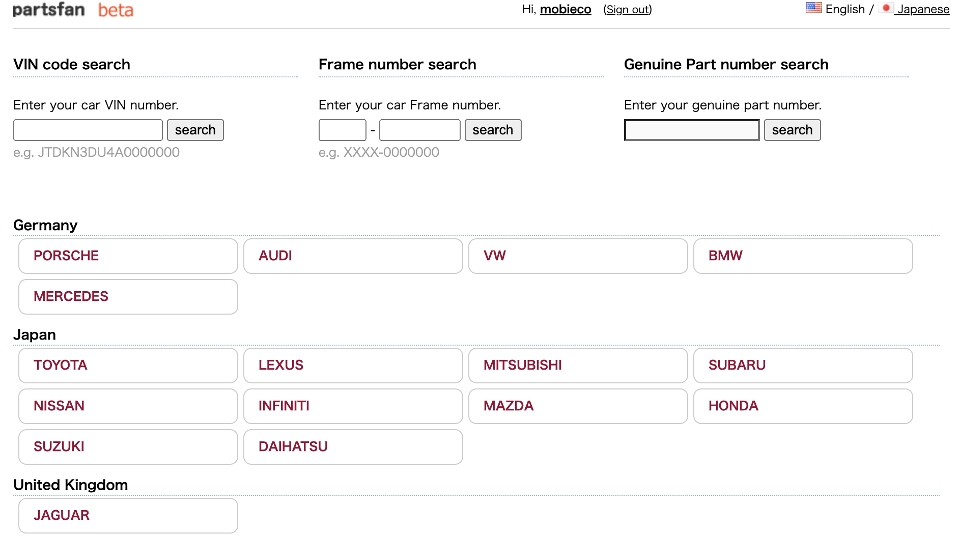Sign out of the account
959x560 pixels.
click(628, 9)
